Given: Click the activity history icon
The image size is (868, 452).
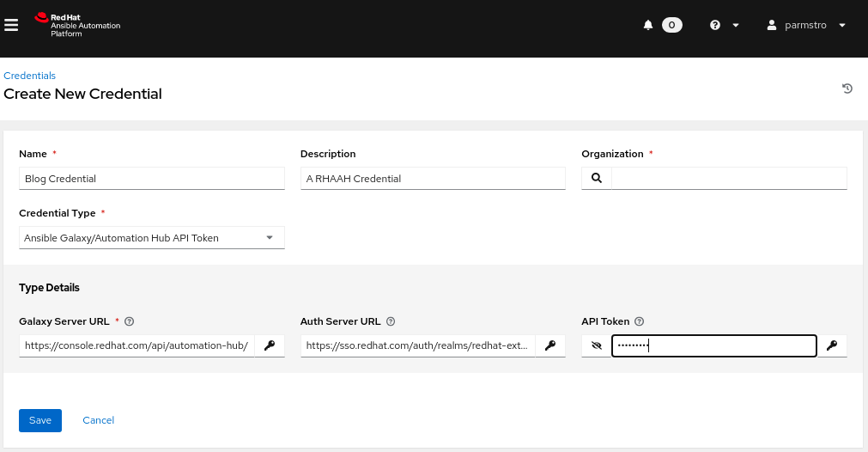Looking at the screenshot, I should (847, 89).
